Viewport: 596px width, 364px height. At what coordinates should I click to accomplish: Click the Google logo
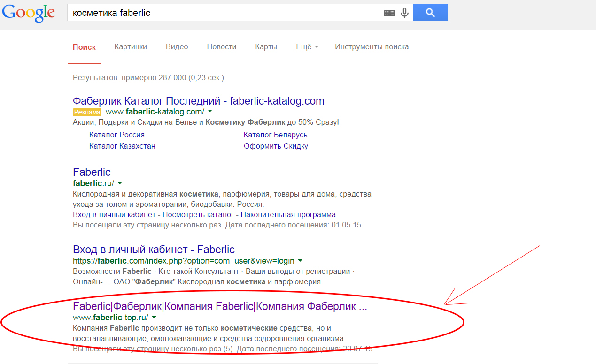[29, 13]
